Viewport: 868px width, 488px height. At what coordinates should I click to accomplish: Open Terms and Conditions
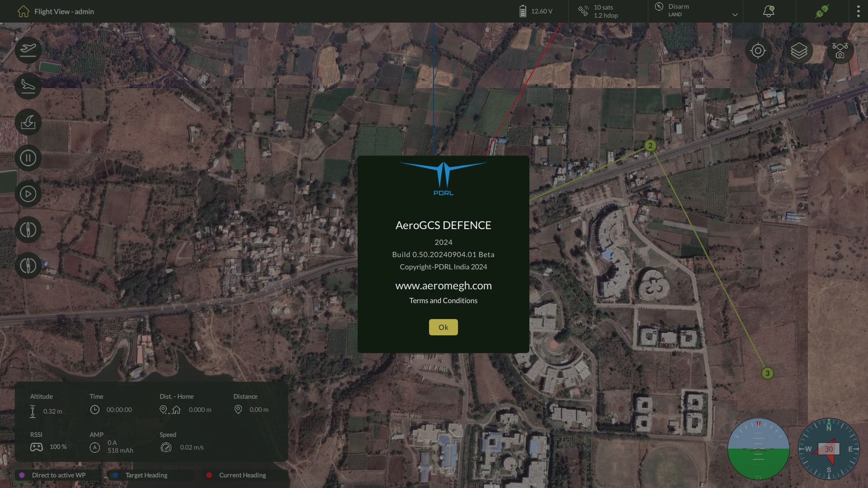tap(443, 300)
